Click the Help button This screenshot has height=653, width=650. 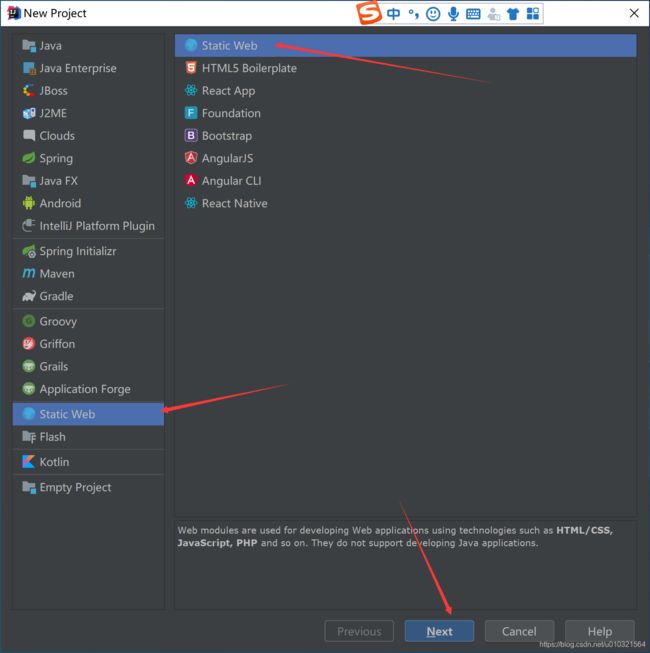600,631
